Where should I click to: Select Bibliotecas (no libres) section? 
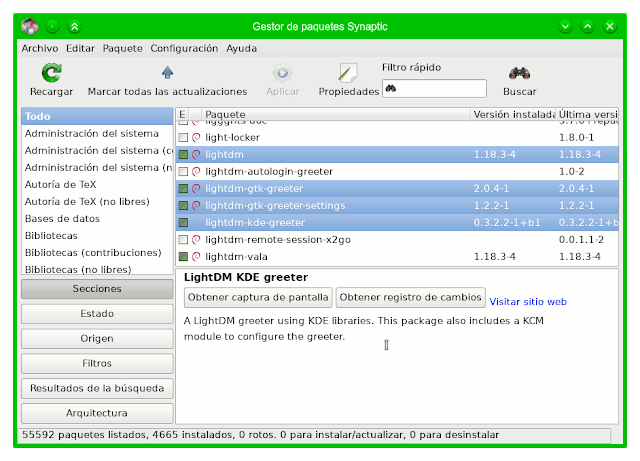(97, 269)
